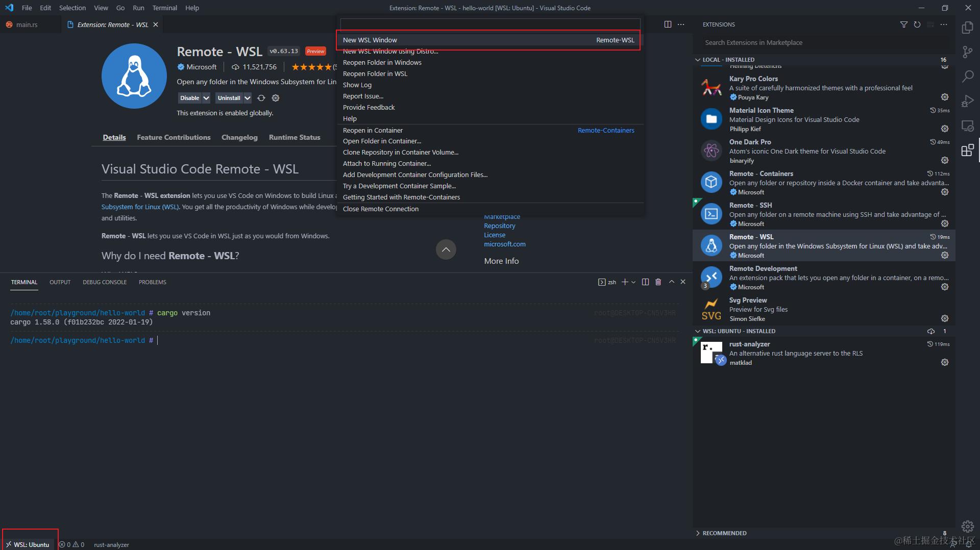The width and height of the screenshot is (980, 550).
Task: Open the Terminal menu
Action: (x=164, y=8)
